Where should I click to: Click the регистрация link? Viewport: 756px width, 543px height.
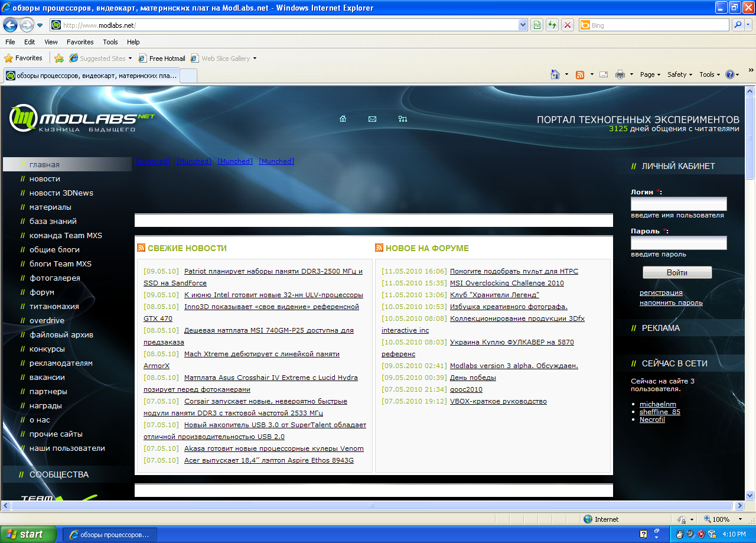pyautogui.click(x=661, y=292)
